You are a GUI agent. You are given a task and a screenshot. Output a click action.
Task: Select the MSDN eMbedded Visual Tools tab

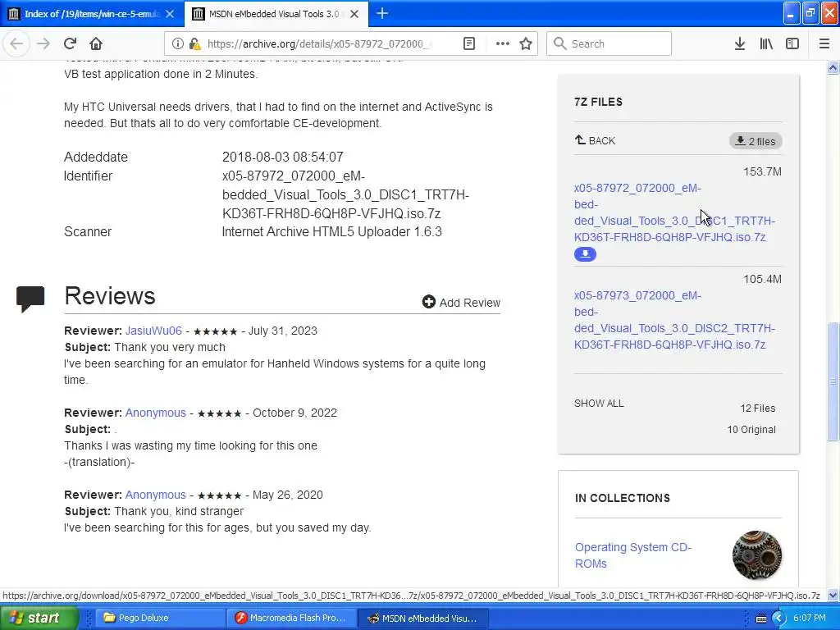pos(276,14)
